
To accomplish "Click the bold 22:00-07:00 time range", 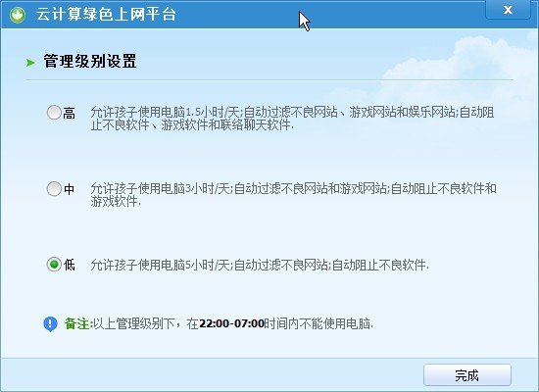I will click(x=231, y=323).
